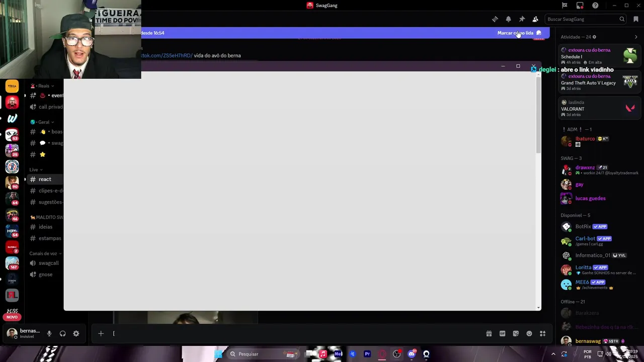Viewport: 644px width, 362px height.
Task: Open the ideias channel
Action: pyautogui.click(x=45, y=227)
